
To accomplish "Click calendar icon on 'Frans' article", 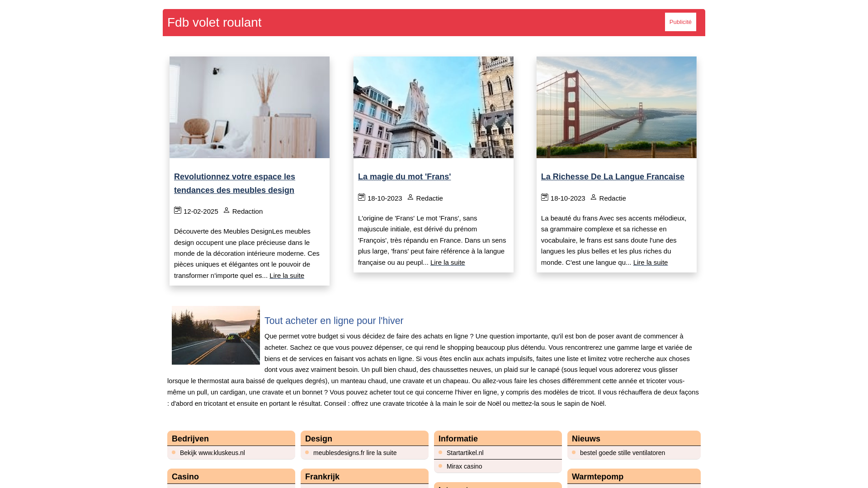I will pos(362,197).
